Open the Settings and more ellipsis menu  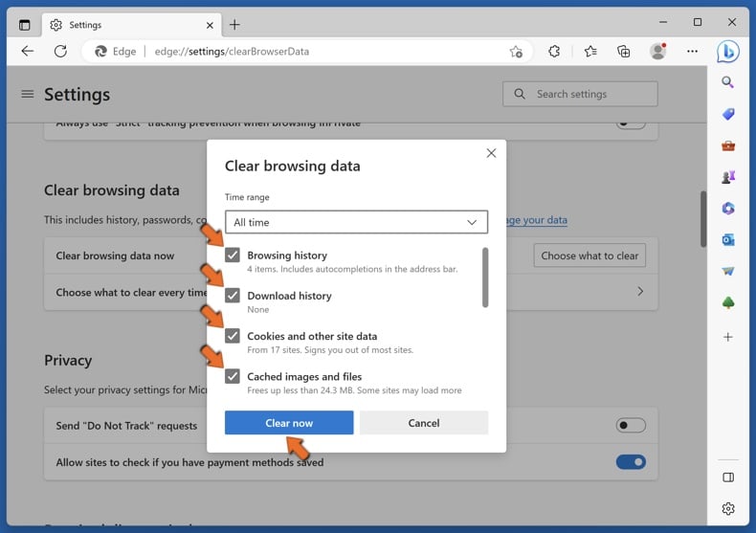[692, 51]
